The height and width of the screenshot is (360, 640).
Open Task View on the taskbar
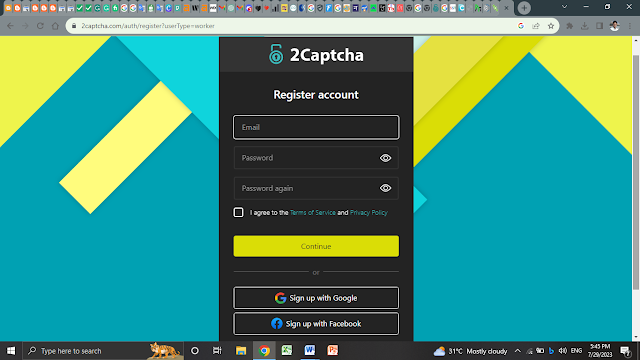pos(217,351)
